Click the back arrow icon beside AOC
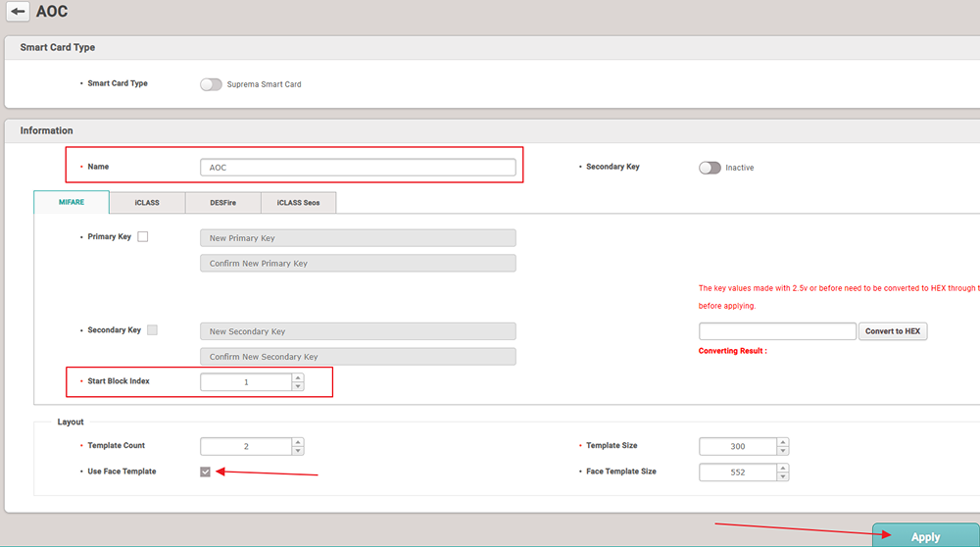The image size is (980, 547). (18, 11)
